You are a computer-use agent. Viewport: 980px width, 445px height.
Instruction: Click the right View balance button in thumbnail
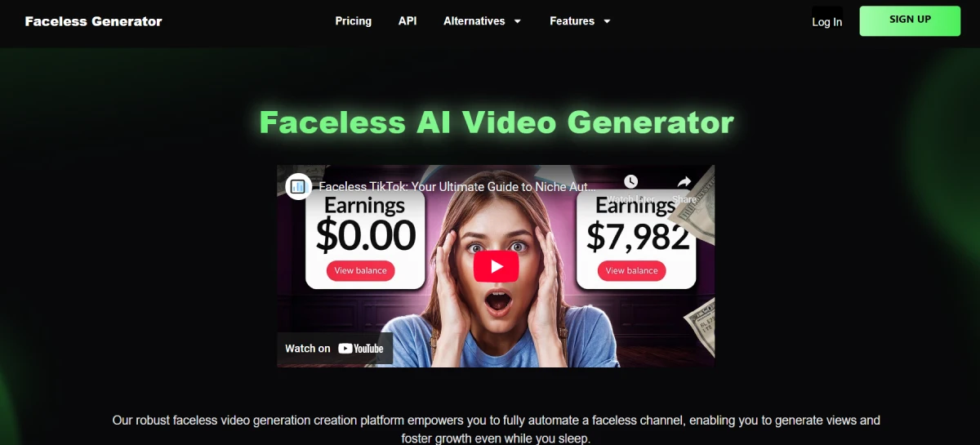pos(631,270)
